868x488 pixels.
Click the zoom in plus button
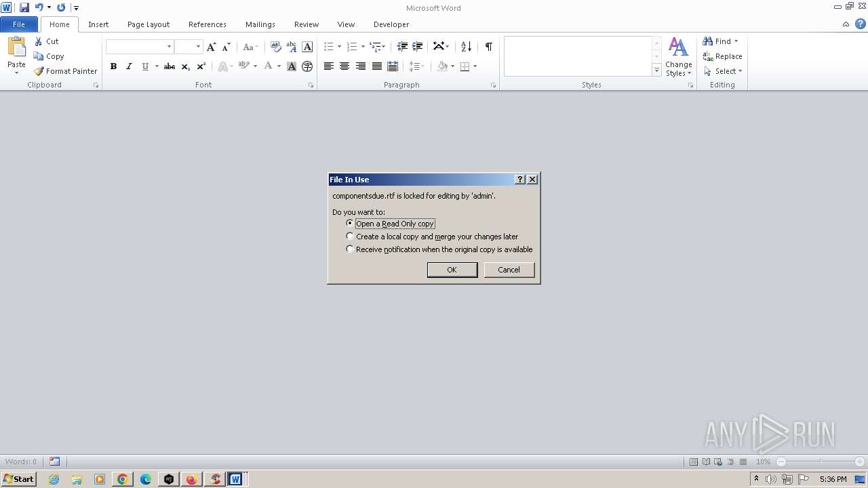click(859, 462)
